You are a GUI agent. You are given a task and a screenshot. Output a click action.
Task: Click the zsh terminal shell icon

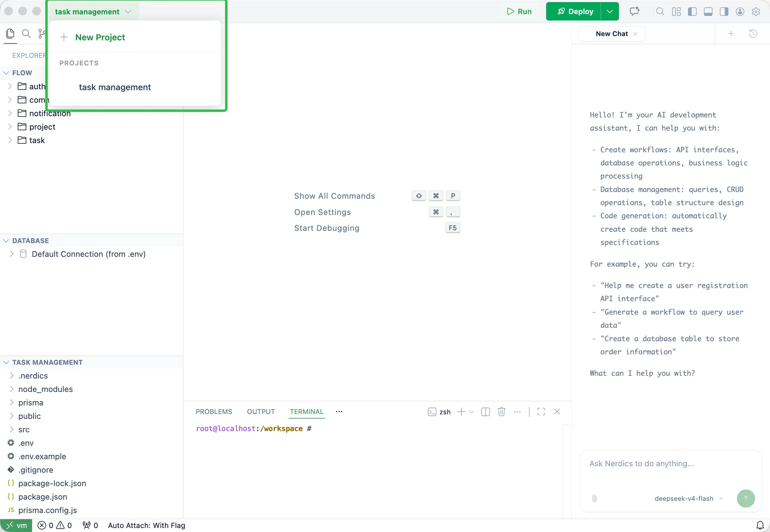432,412
